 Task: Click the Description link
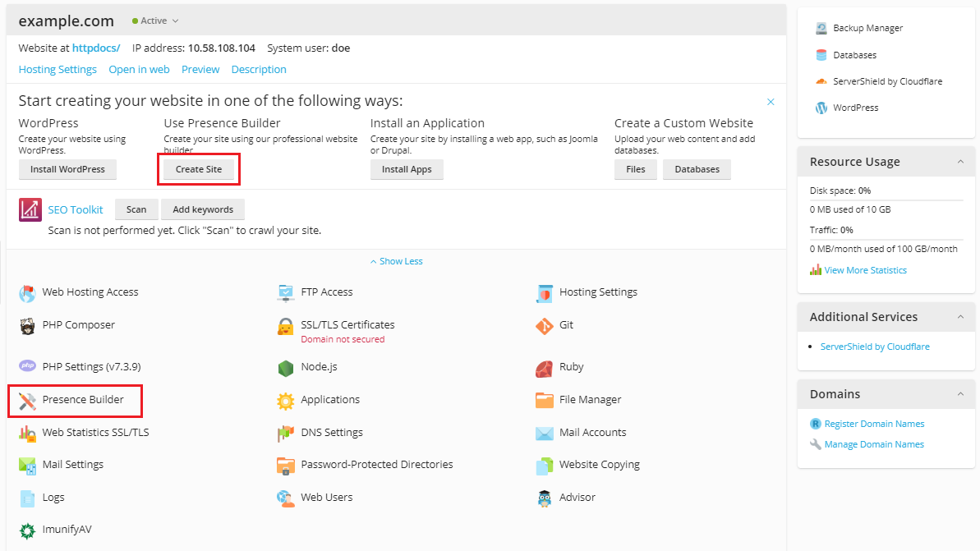point(259,69)
